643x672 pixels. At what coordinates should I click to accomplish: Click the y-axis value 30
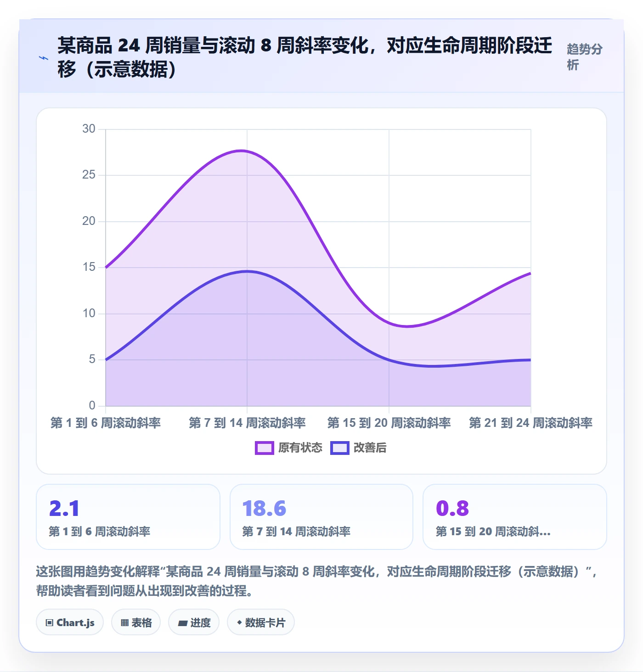(89, 129)
